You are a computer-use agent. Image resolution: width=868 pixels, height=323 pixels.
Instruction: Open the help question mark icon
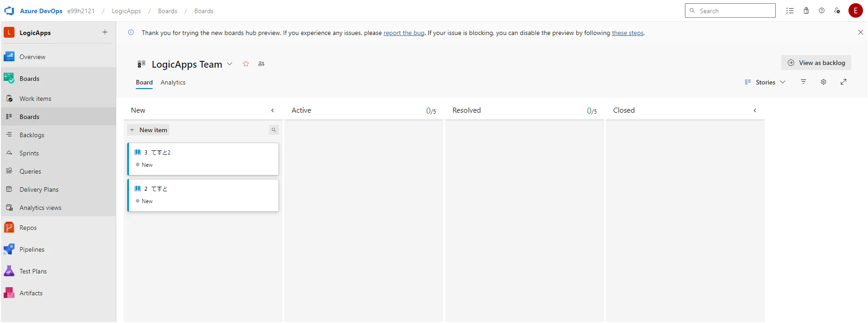coord(822,10)
